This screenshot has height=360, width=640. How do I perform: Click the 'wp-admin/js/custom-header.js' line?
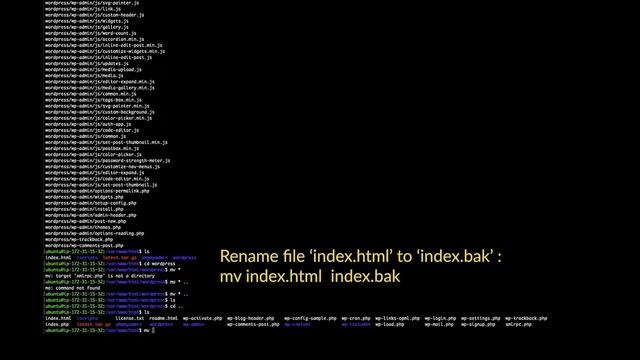[x=94, y=15]
